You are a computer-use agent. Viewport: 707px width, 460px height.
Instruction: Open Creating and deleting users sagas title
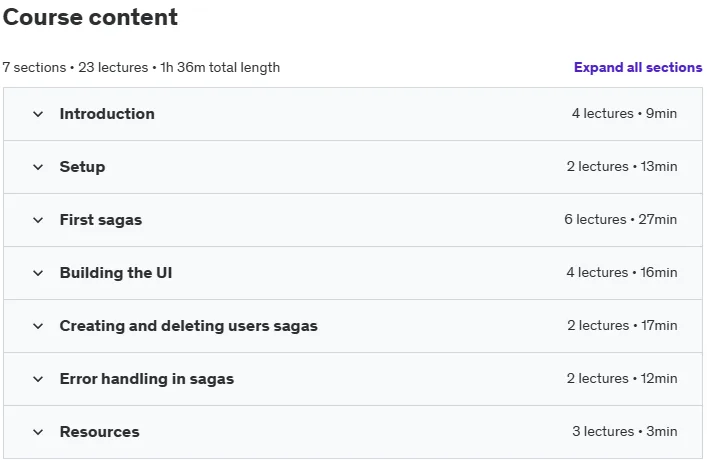point(189,326)
